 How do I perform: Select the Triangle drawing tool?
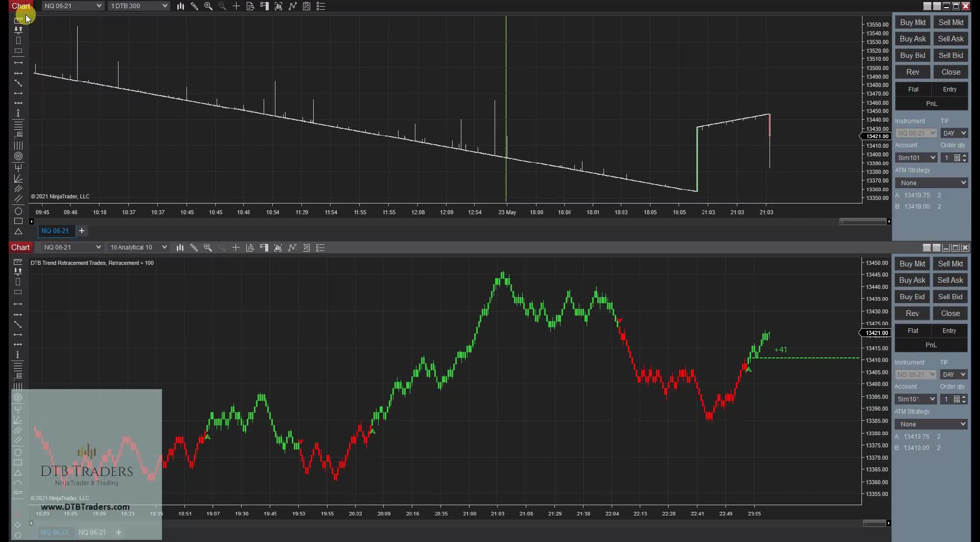[18, 233]
